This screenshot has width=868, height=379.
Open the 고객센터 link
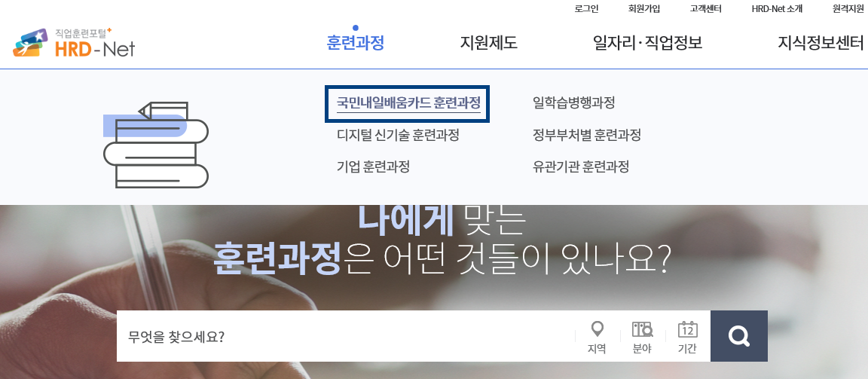[x=705, y=8]
